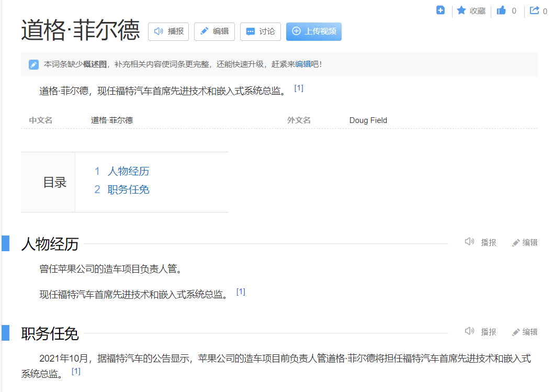The width and height of the screenshot is (553, 392).
Task: Click 编辑 pencil in 职务任免 section
Action: point(516,332)
